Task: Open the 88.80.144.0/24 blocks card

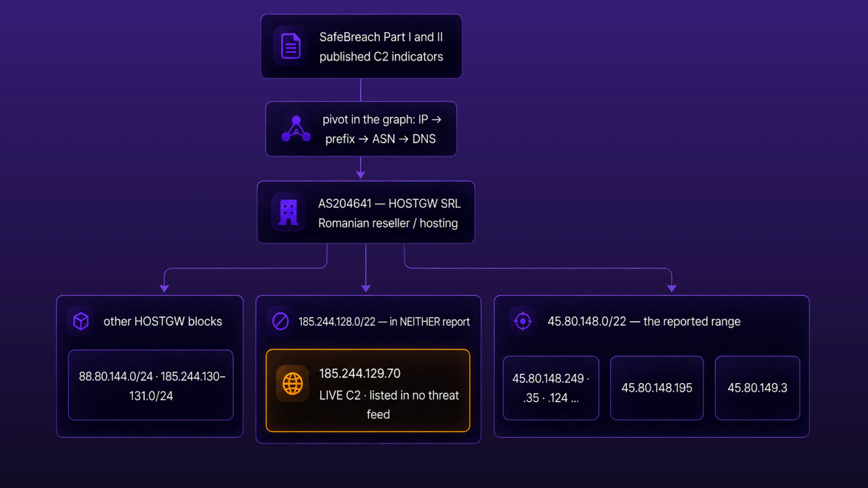Action: point(151,385)
